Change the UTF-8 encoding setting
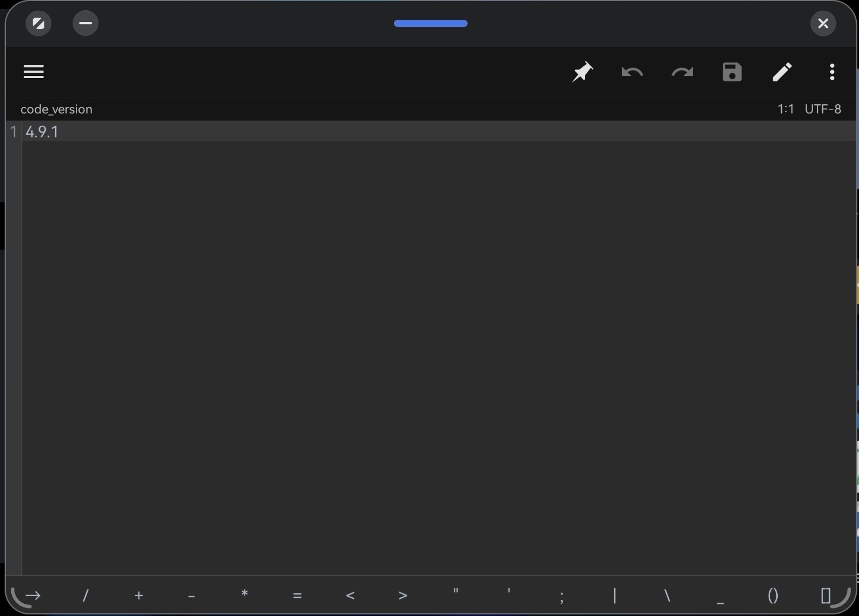Image resolution: width=859 pixels, height=616 pixels. pyautogui.click(x=823, y=109)
